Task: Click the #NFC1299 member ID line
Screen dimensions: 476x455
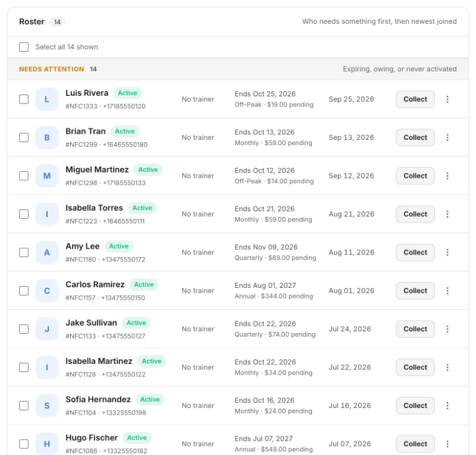Action: pyautogui.click(x=107, y=145)
